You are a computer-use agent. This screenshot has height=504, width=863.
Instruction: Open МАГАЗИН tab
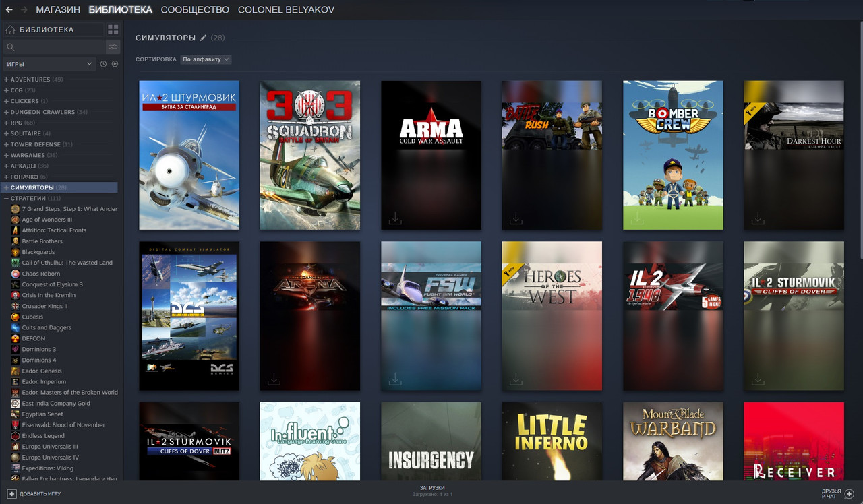[x=58, y=10]
